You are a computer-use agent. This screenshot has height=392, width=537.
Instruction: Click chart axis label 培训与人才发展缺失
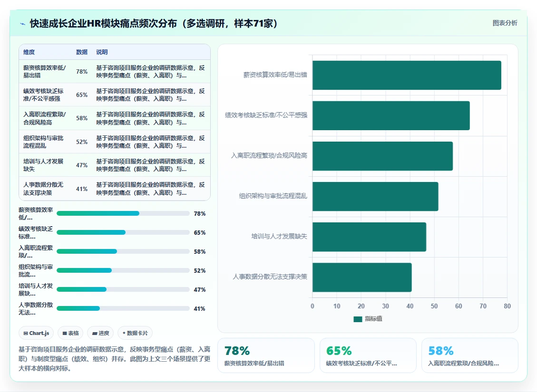coord(279,236)
